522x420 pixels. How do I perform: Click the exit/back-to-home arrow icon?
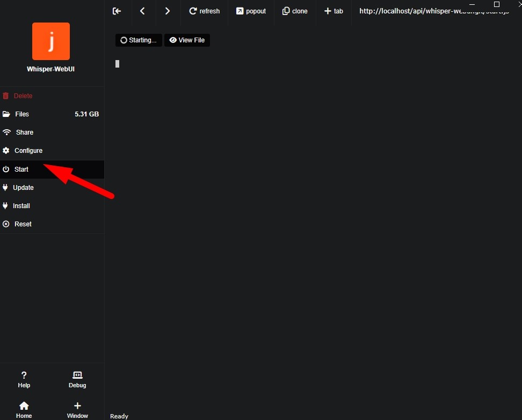(117, 11)
